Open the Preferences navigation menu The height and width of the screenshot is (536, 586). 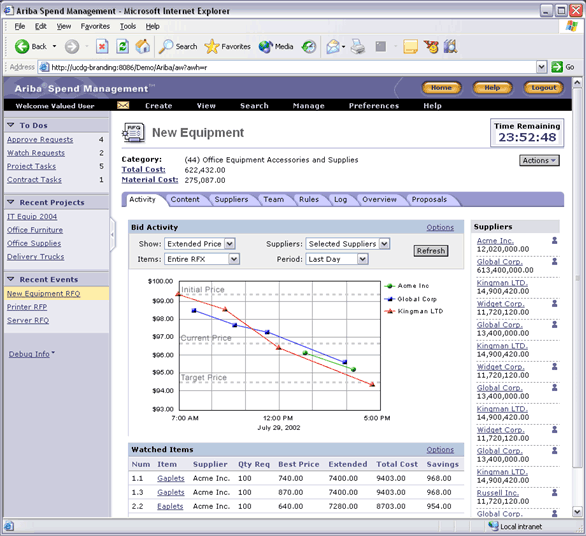[374, 106]
